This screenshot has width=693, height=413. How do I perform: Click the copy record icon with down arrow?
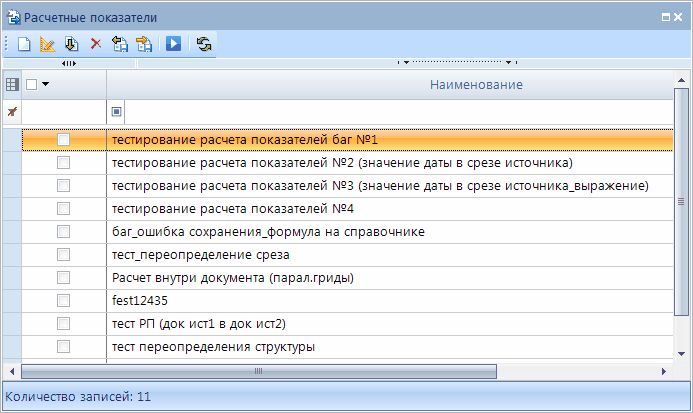click(71, 44)
